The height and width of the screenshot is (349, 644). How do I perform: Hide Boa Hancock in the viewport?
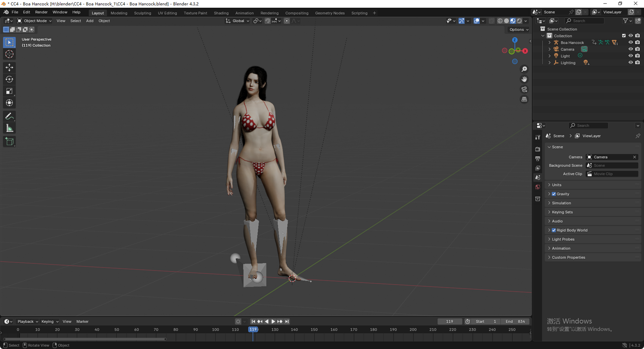[x=631, y=42]
